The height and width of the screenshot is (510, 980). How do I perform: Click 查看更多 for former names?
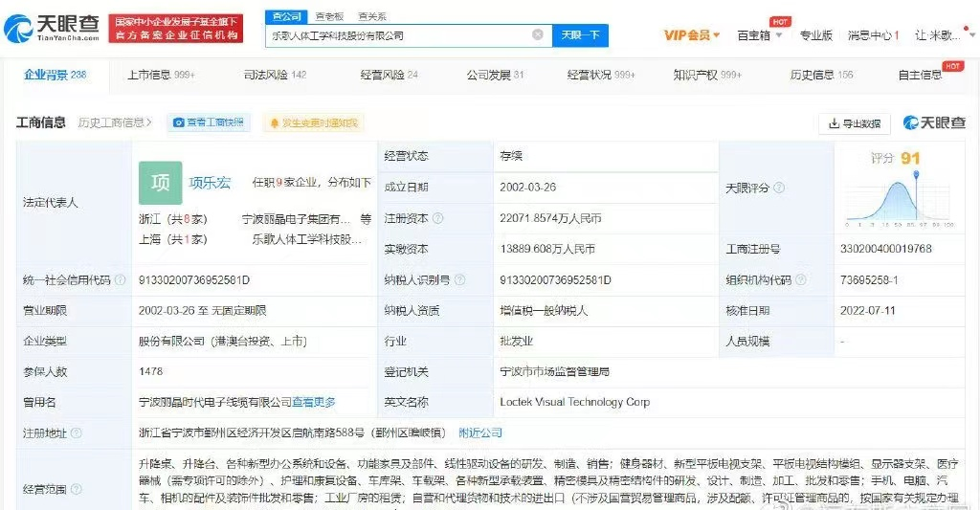[x=314, y=402]
